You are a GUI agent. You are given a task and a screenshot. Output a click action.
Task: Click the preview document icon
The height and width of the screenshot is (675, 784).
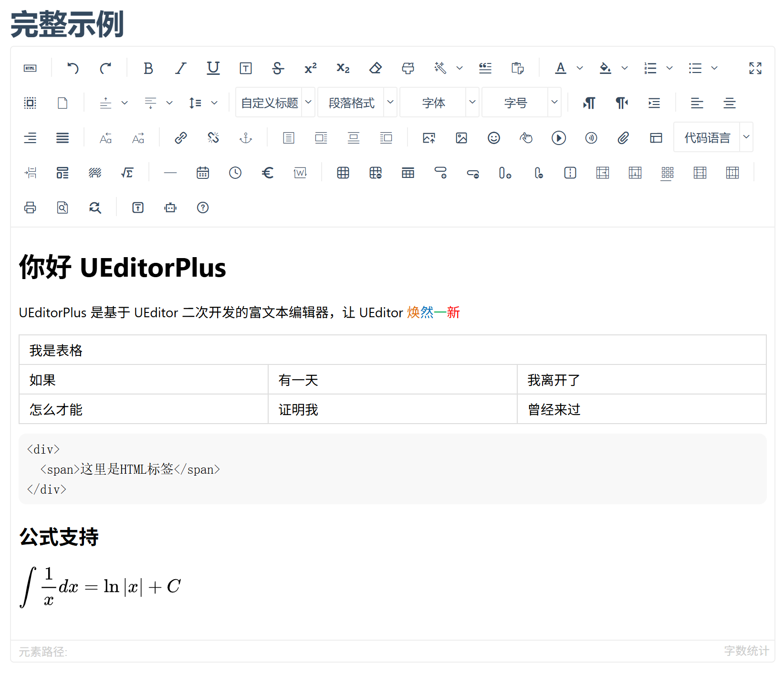[63, 208]
